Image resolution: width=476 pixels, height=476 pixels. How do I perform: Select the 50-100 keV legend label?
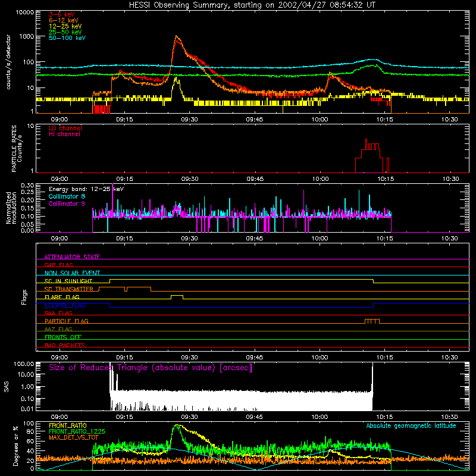click(x=67, y=38)
